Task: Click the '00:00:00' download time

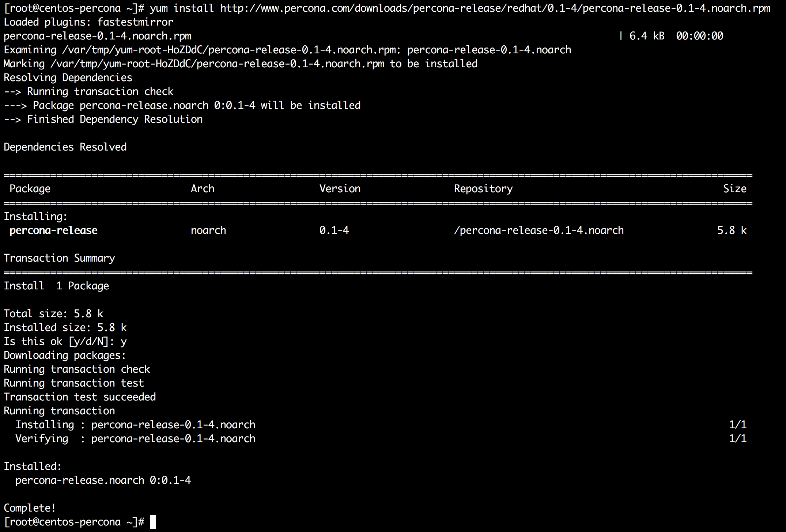Action: point(700,36)
